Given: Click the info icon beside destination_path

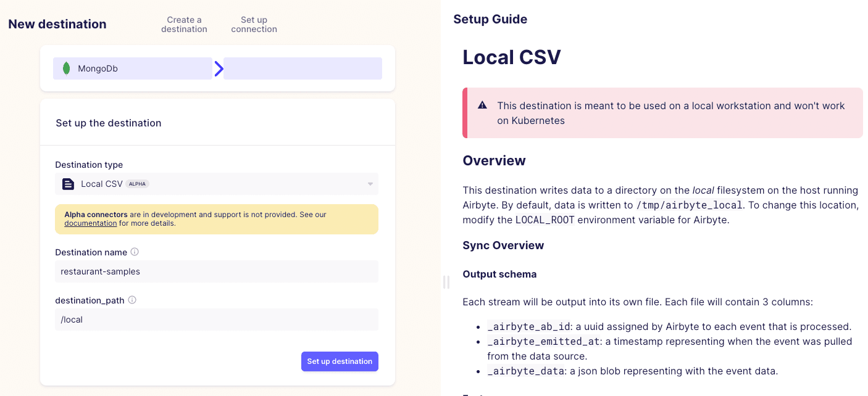Looking at the screenshot, I should tap(132, 300).
